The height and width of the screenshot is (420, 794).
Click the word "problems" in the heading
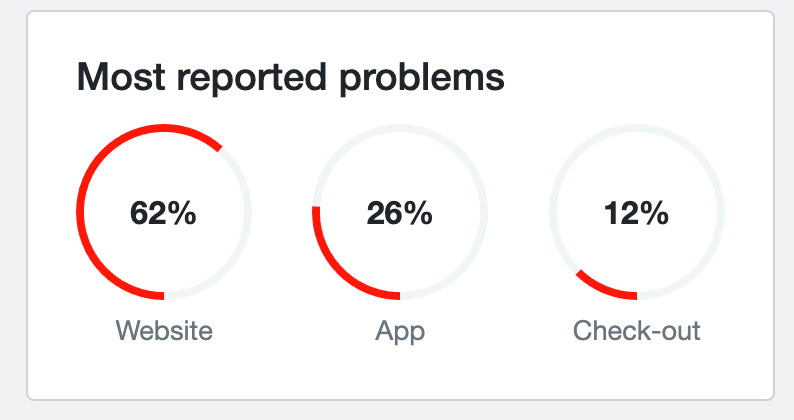(422, 79)
